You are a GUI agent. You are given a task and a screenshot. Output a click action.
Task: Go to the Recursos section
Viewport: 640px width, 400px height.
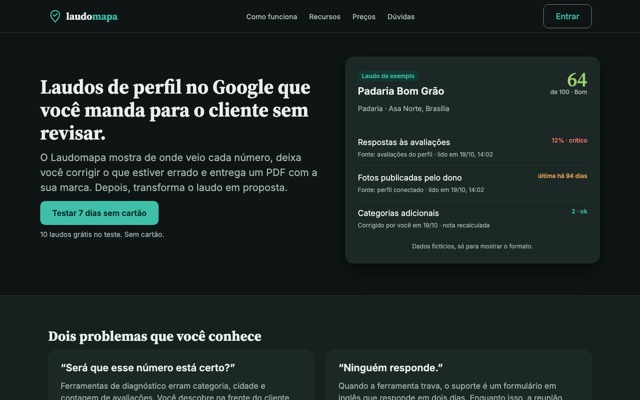(x=324, y=17)
